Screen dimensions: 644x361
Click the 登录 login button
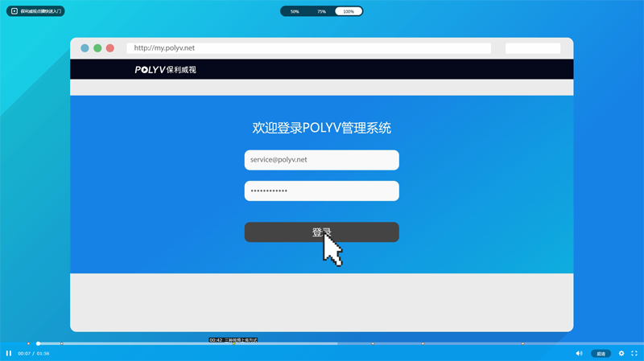point(321,232)
